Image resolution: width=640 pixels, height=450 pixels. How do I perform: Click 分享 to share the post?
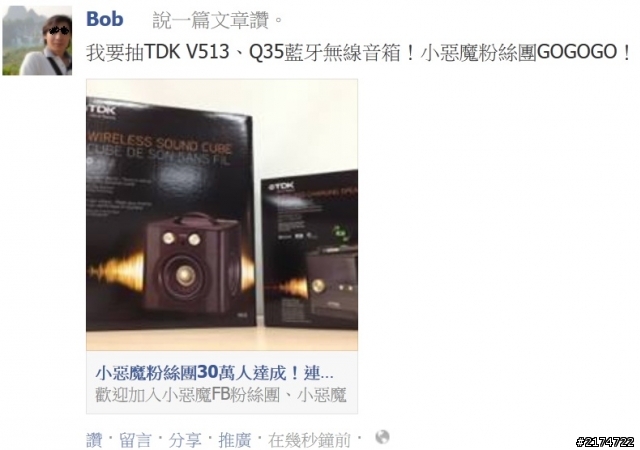pos(185,440)
